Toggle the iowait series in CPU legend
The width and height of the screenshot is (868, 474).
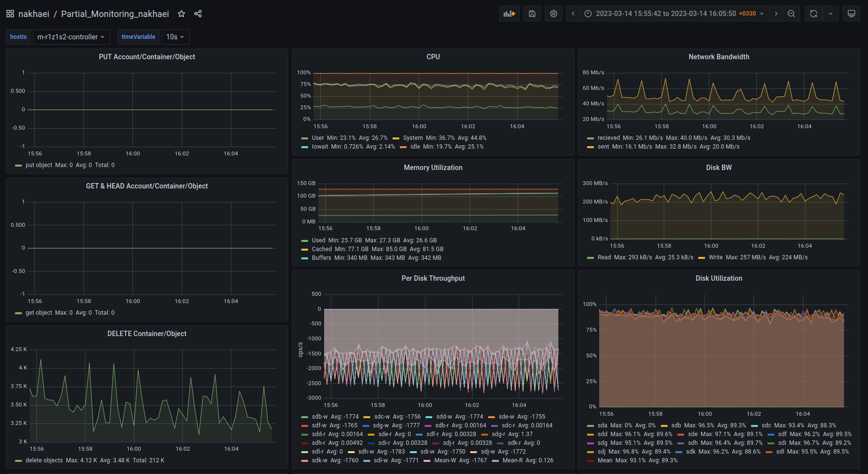[x=320, y=147]
